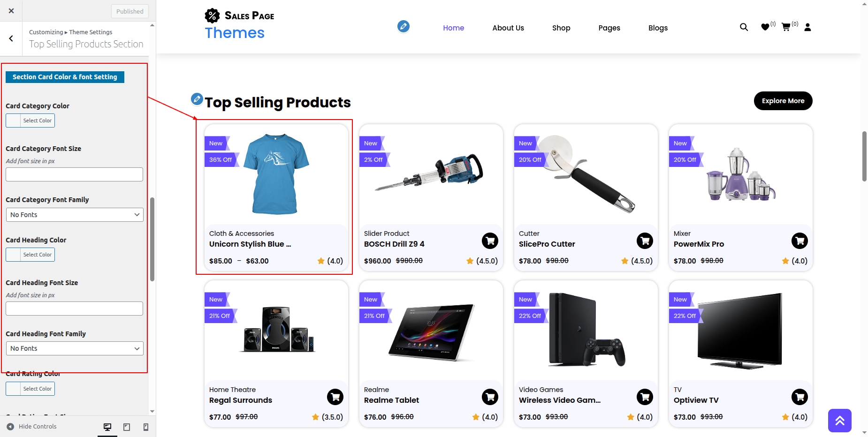Screen dimensions: 868x437
Task: Close the Customizer panel
Action: pos(11,11)
